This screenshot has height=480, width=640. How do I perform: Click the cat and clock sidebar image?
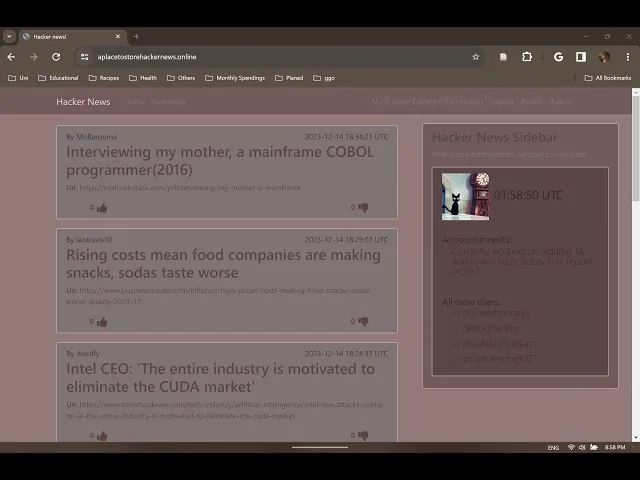point(465,196)
